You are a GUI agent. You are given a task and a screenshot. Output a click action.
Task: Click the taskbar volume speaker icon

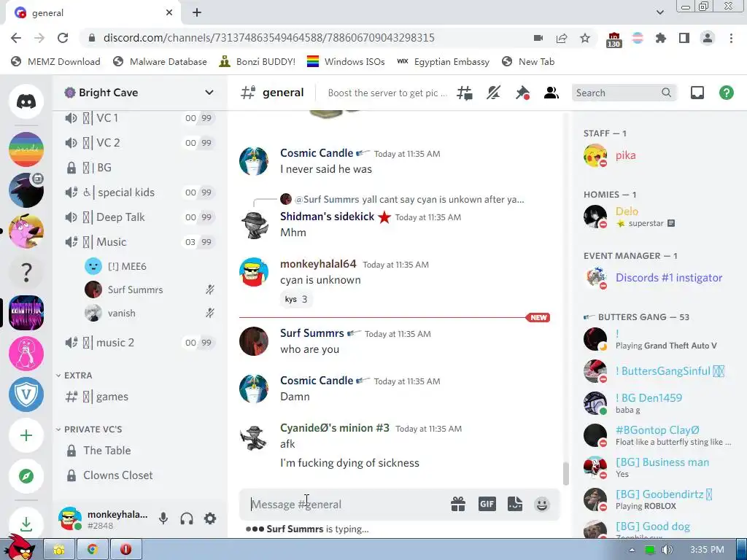[x=667, y=550]
